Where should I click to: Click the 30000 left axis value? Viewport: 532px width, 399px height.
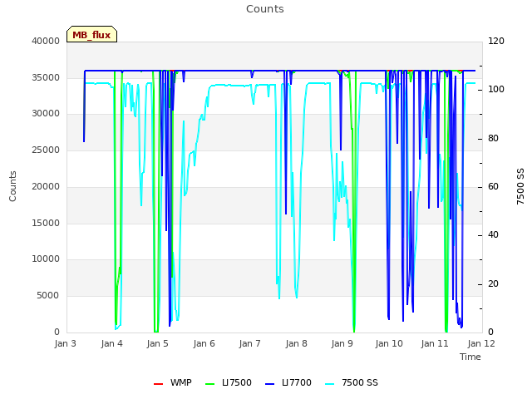[46, 114]
